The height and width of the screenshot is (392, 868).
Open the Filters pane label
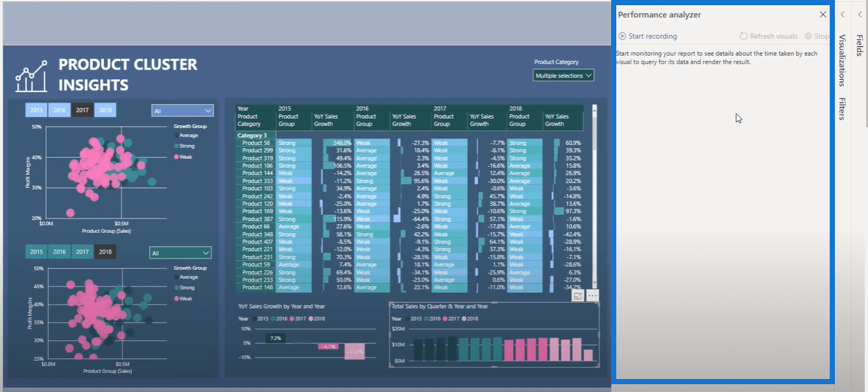pos(842,108)
